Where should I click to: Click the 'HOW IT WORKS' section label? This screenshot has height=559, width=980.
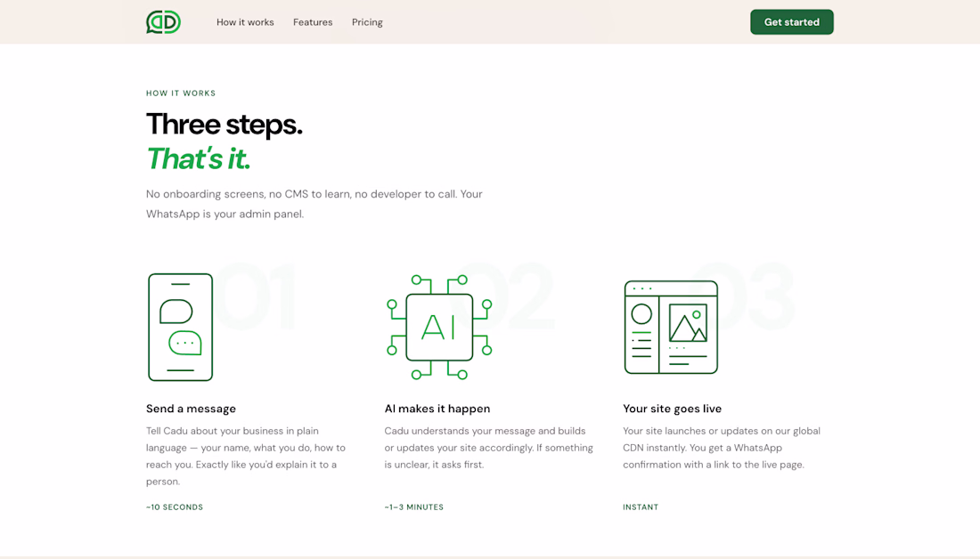click(181, 93)
